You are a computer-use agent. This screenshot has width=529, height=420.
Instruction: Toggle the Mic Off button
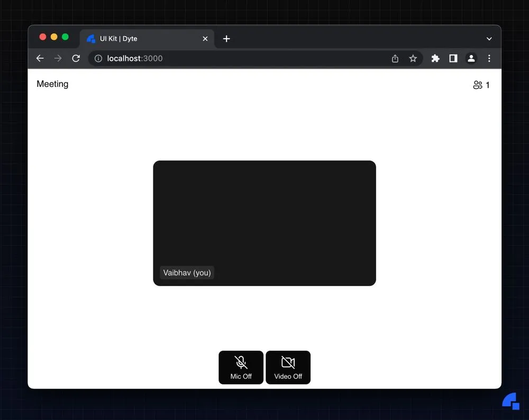pos(241,367)
